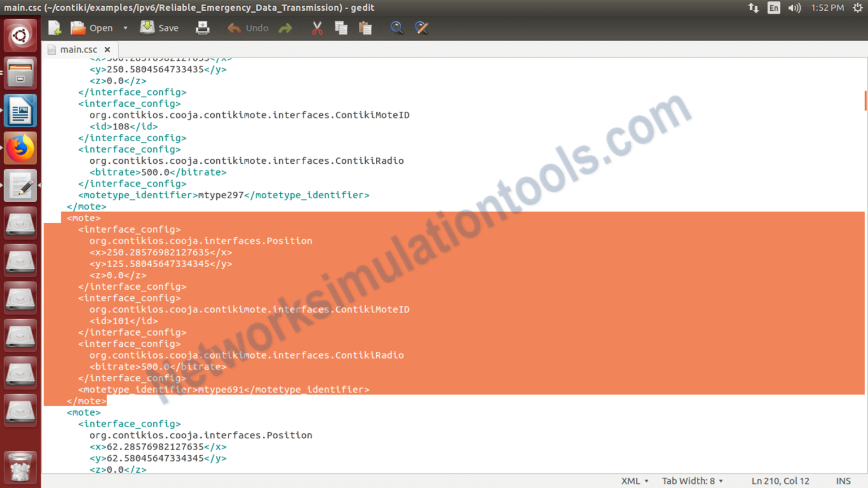This screenshot has width=868, height=488.
Task: Open the Find search tool
Action: [397, 27]
